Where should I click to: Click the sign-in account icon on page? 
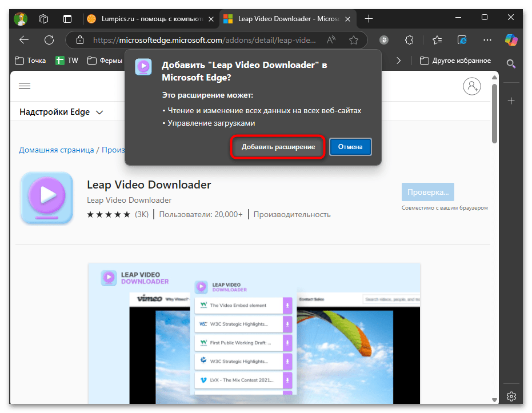471,86
